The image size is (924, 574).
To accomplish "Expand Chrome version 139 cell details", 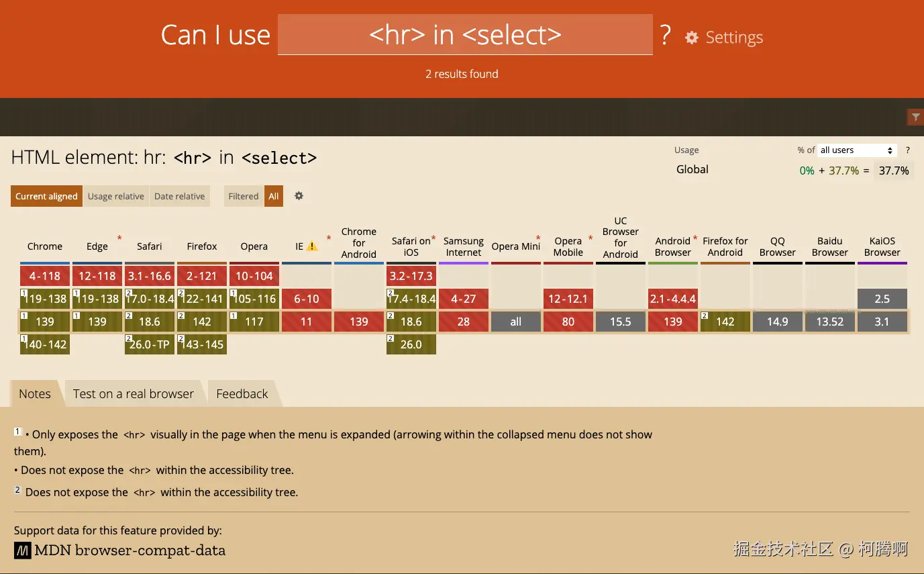I will click(x=45, y=322).
